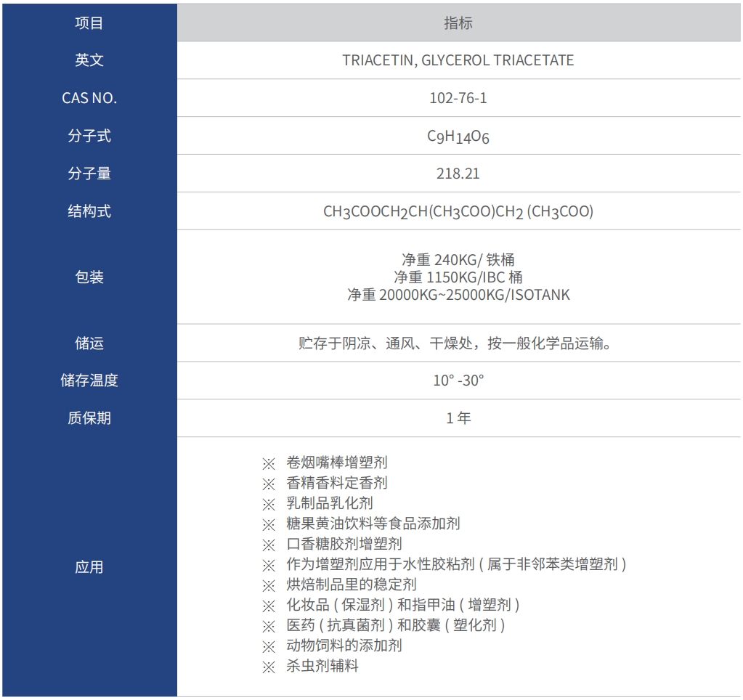Click the 指标 column header

pyautogui.click(x=458, y=23)
